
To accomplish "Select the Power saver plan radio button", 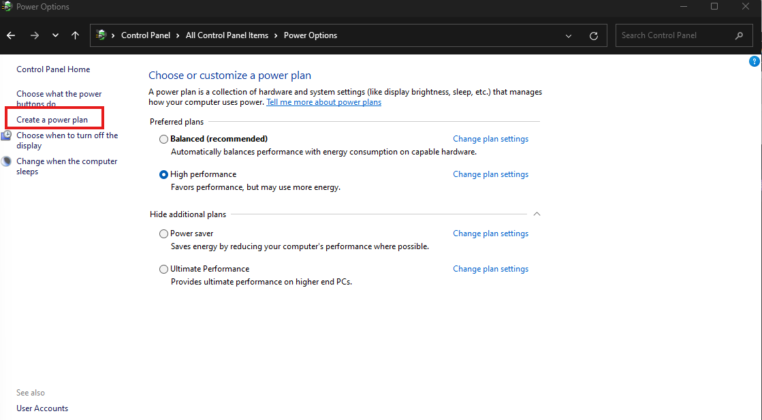I will pos(164,234).
